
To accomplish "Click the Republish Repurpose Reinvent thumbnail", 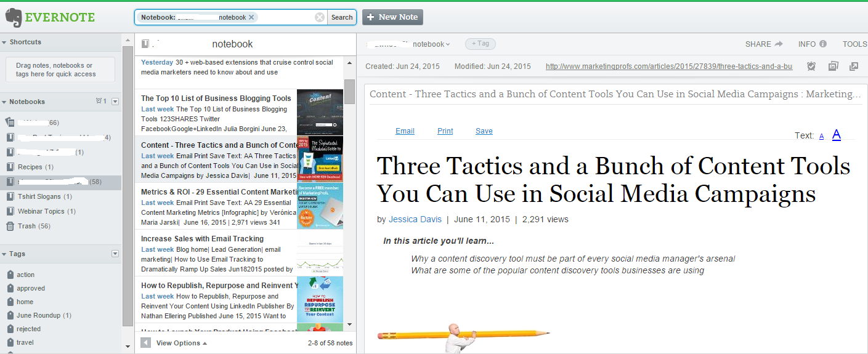I will tap(320, 299).
